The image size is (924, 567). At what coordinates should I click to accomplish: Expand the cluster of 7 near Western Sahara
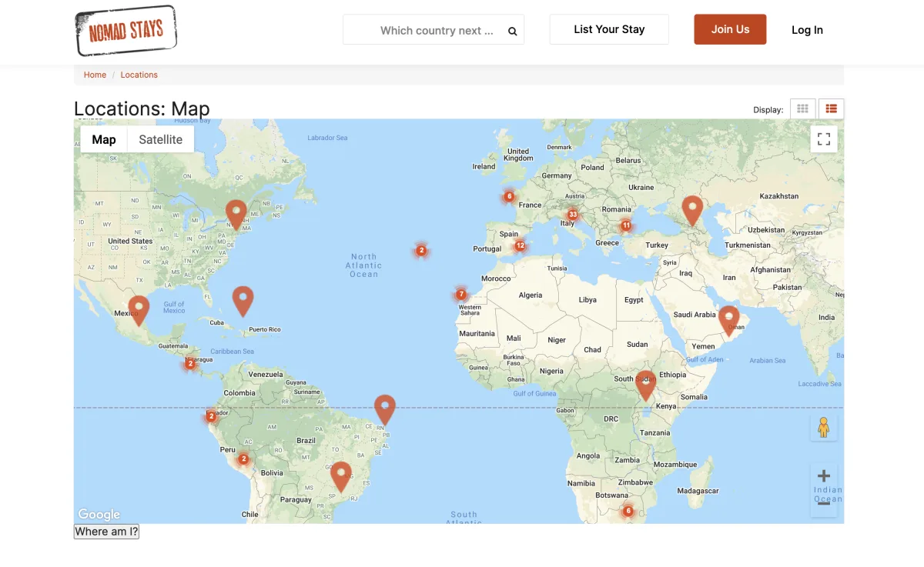[461, 294]
